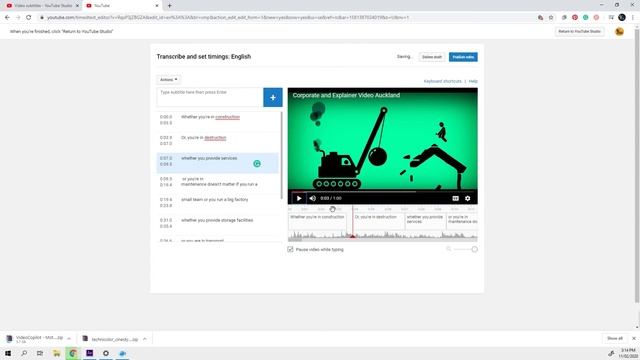
Task: Switch to the active YouTube tab
Action: 122,6
